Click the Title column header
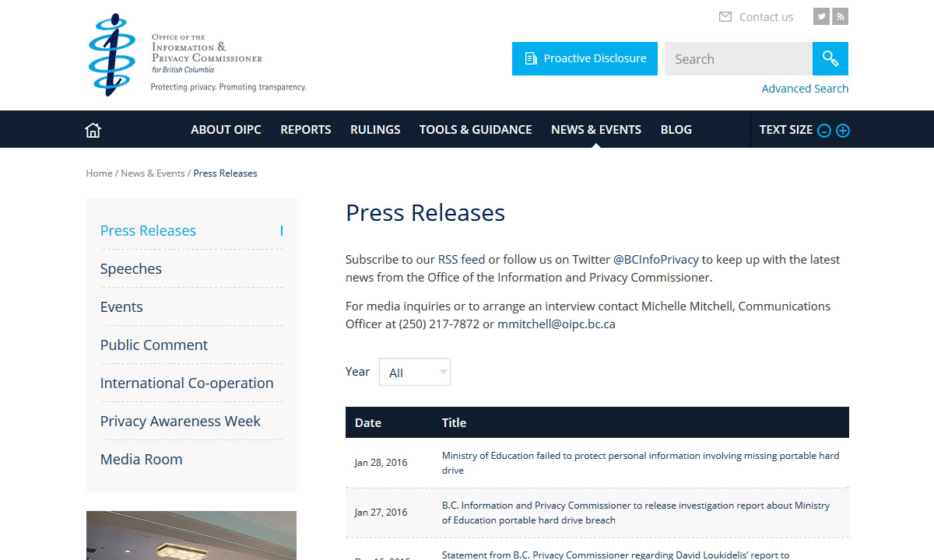The width and height of the screenshot is (934, 560). coord(454,423)
